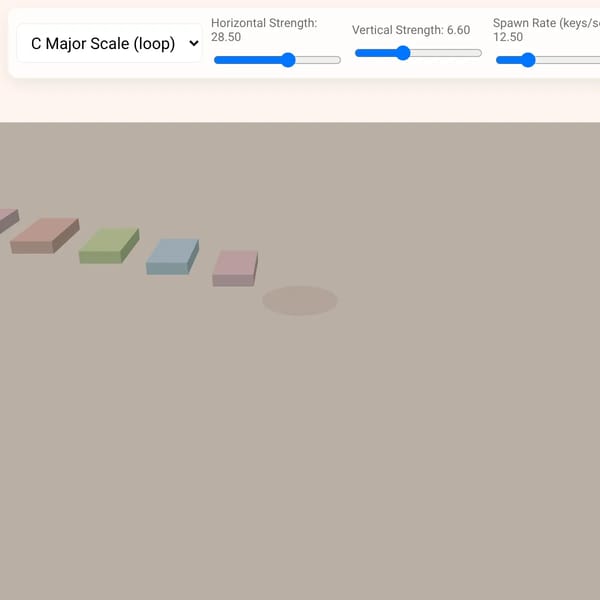Click the pink piano key block nearest the shadow

click(235, 268)
